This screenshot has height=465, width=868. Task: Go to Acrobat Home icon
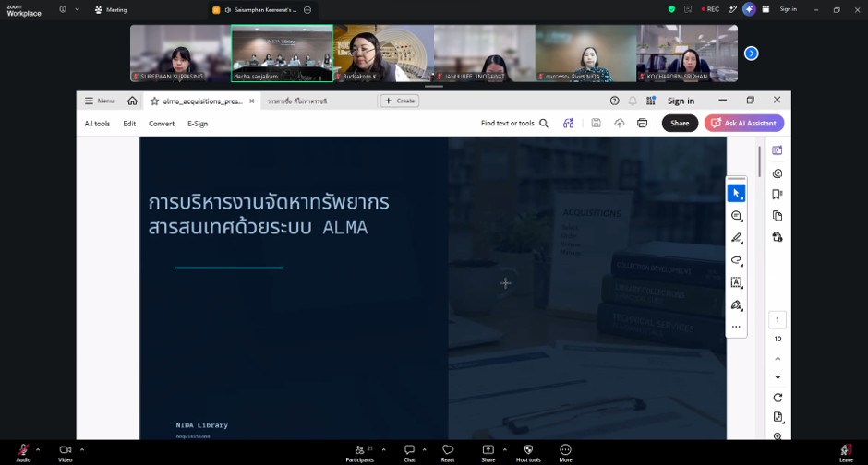coord(132,101)
